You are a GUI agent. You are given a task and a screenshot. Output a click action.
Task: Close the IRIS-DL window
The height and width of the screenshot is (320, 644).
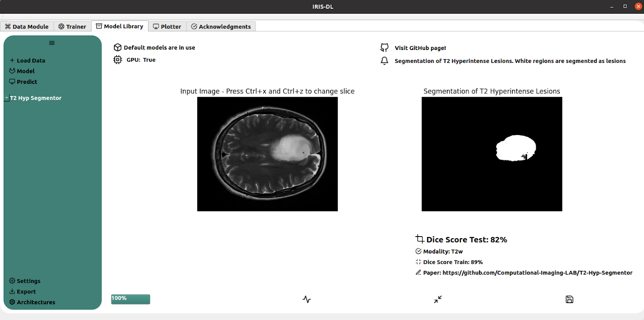click(638, 6)
